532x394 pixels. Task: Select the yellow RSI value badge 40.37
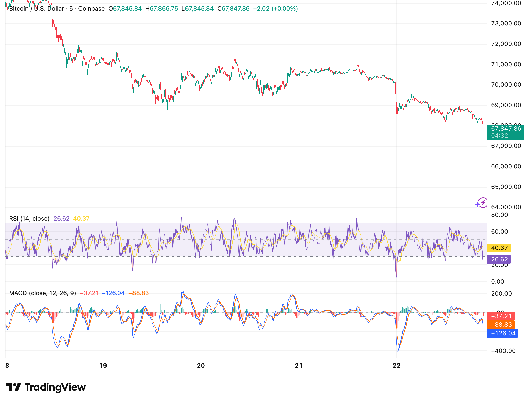coord(498,248)
